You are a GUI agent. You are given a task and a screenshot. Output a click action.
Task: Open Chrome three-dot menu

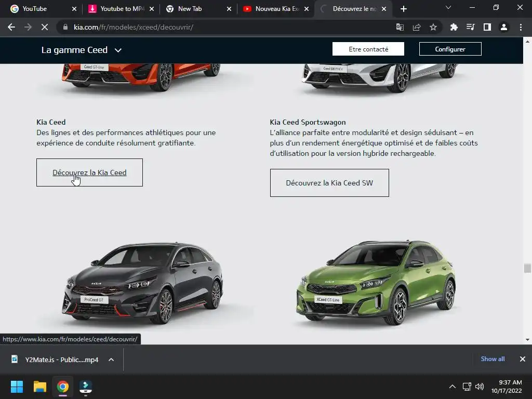click(x=521, y=27)
